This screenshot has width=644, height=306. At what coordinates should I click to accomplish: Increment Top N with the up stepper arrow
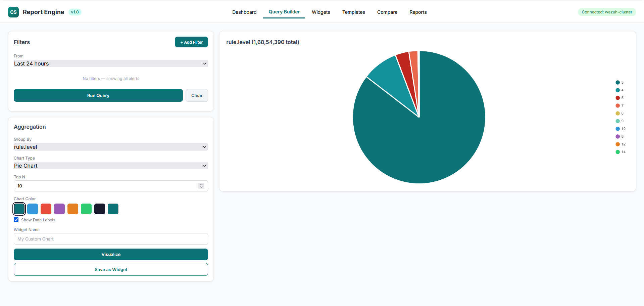pos(201,184)
